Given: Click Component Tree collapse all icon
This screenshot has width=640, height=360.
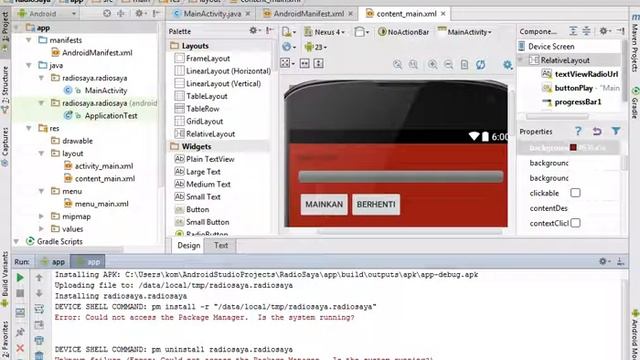Looking at the screenshot, I should [x=586, y=31].
